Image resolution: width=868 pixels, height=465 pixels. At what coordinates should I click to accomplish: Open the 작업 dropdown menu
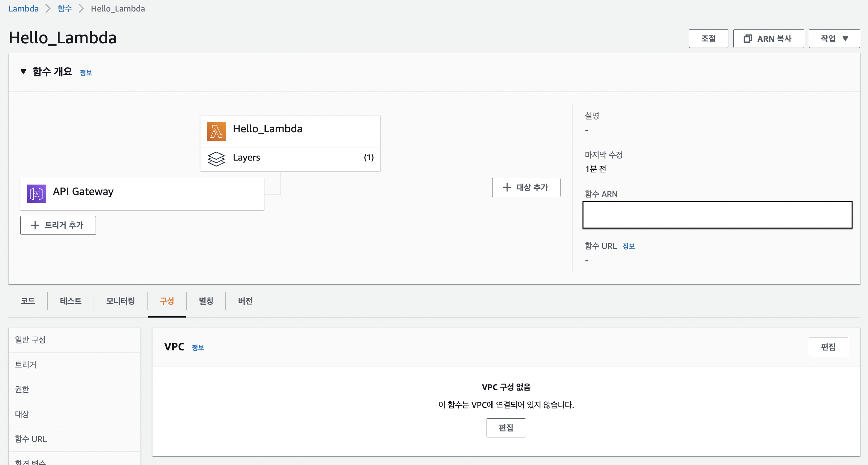tap(834, 39)
